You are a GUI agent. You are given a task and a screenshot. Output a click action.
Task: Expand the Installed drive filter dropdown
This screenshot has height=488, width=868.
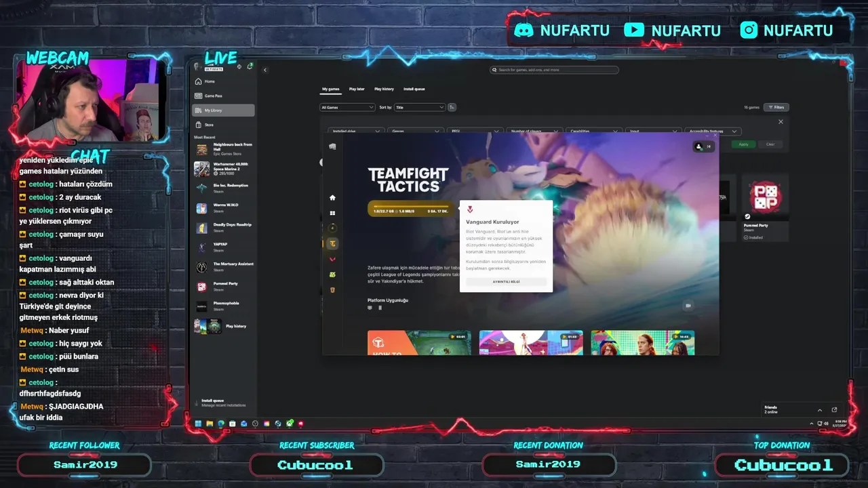point(355,131)
